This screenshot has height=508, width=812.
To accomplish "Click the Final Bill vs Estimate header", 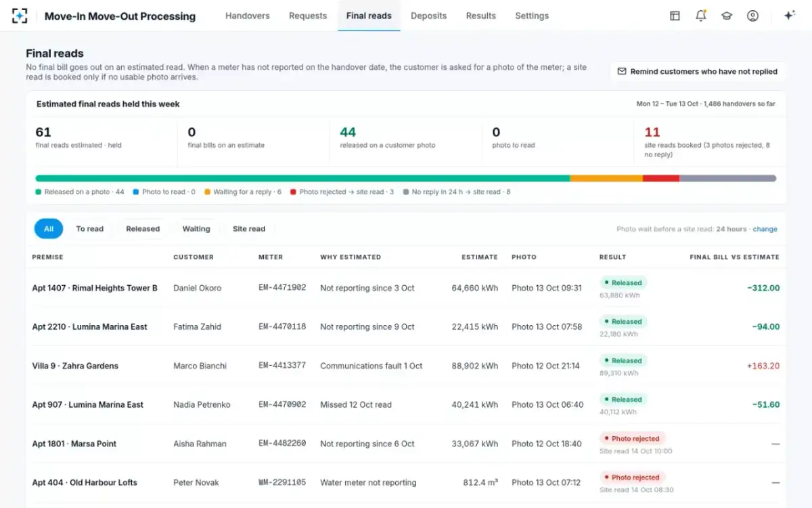I will [x=734, y=257].
